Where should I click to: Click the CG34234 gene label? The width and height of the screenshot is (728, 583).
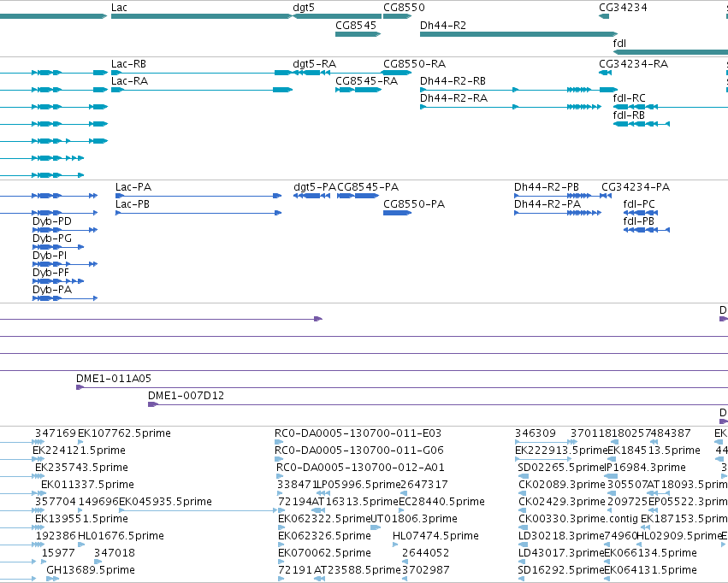(x=623, y=8)
